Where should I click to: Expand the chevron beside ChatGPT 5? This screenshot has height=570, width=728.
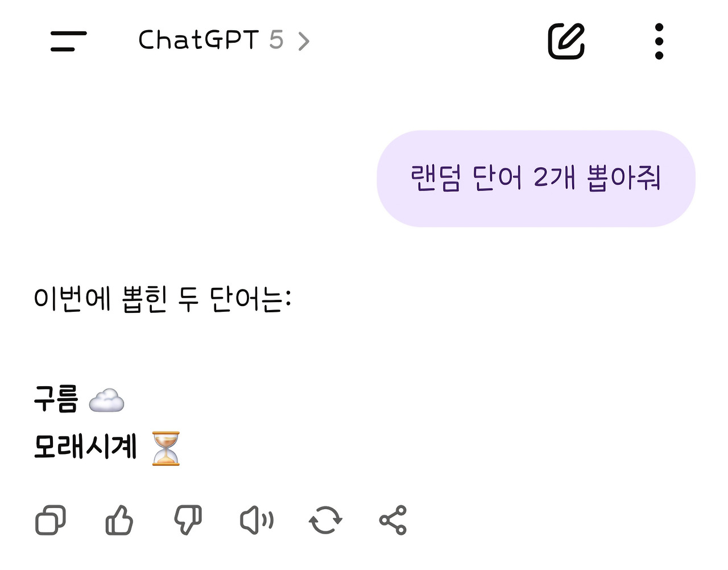click(305, 40)
